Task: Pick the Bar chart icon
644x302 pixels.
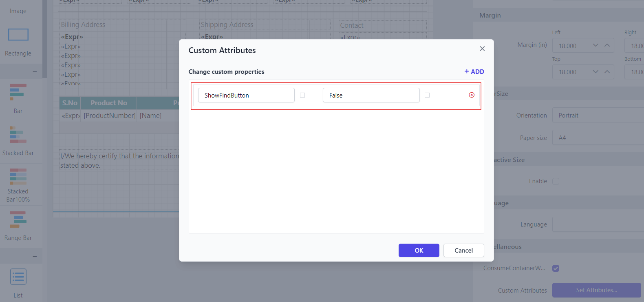Action: click(x=18, y=92)
